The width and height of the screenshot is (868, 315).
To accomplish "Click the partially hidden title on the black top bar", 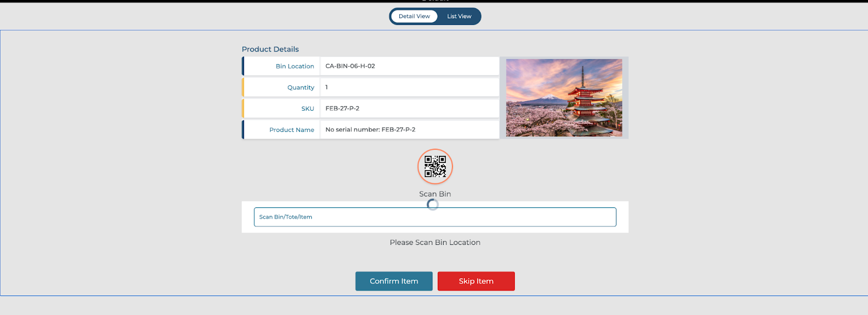I will 435,1.
